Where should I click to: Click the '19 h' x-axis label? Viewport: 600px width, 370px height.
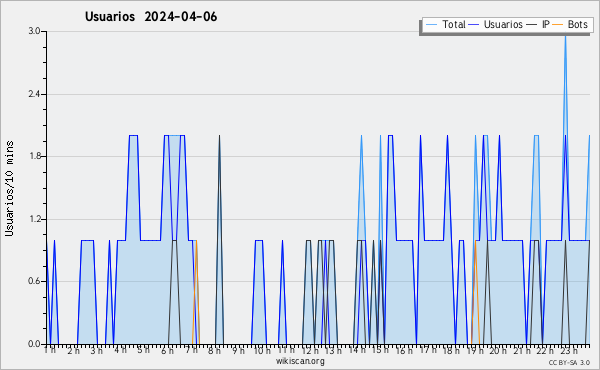pyautogui.click(x=475, y=350)
